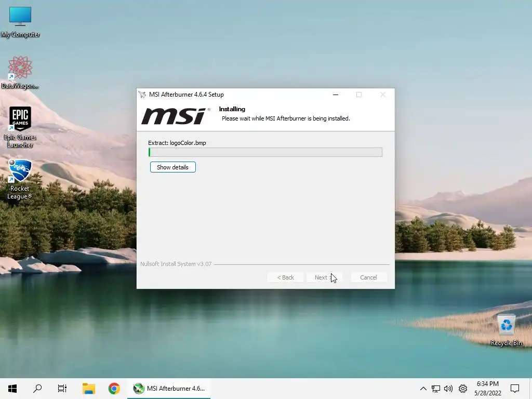
Task: Click the MSI logo in the installer header
Action: (176, 116)
